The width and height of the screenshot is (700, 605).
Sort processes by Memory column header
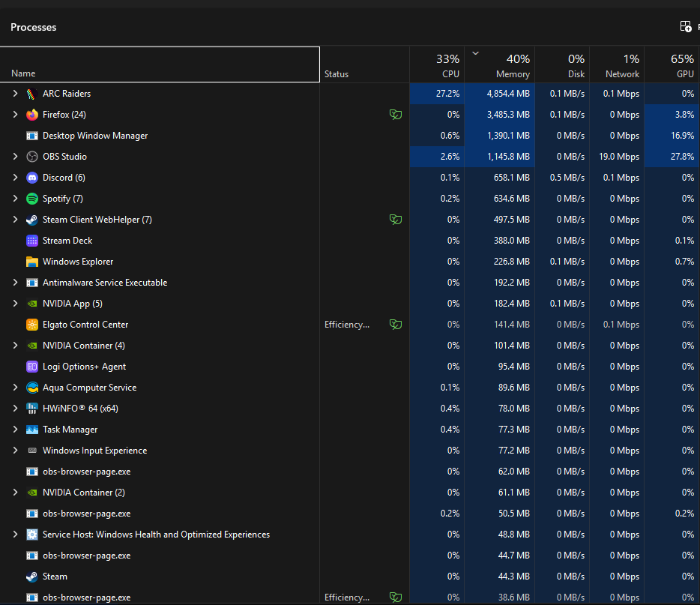[x=500, y=64]
